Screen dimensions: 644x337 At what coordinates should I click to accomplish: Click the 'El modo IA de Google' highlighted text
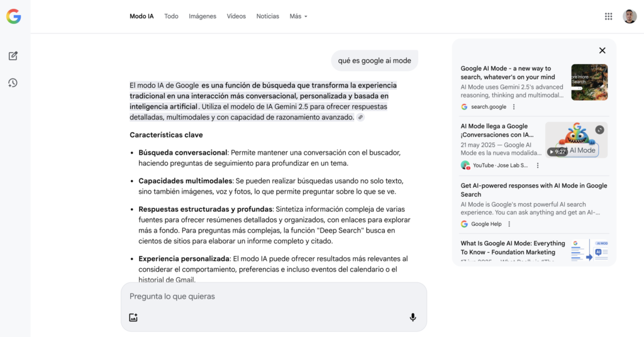pyautogui.click(x=164, y=86)
